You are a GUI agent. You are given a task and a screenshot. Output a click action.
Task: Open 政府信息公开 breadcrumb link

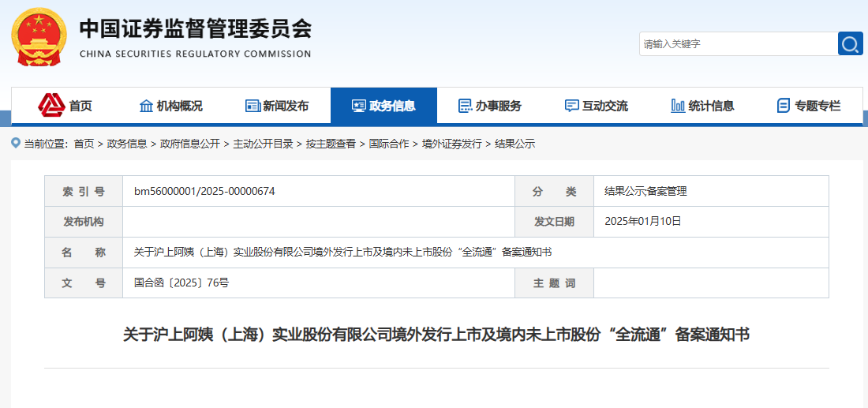189,144
